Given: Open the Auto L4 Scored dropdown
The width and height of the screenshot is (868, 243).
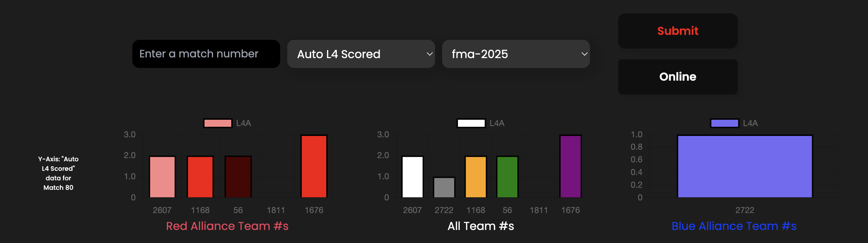Looking at the screenshot, I should pos(361,54).
